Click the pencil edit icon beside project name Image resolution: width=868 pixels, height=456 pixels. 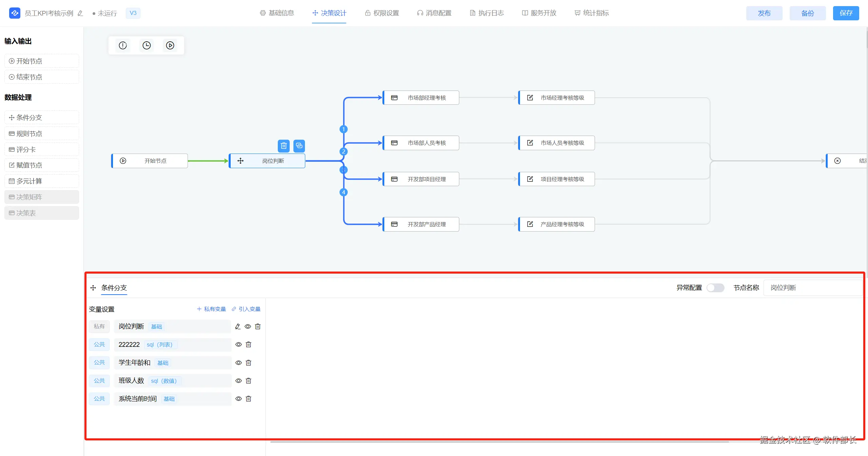[x=80, y=13]
